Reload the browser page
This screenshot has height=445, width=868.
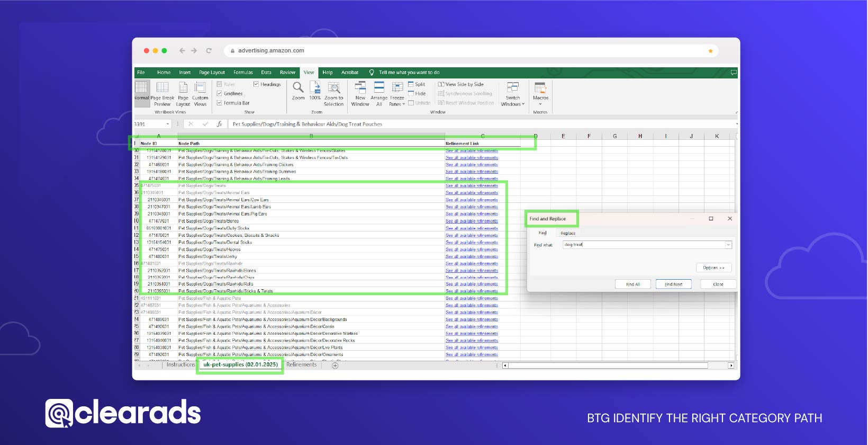click(209, 51)
